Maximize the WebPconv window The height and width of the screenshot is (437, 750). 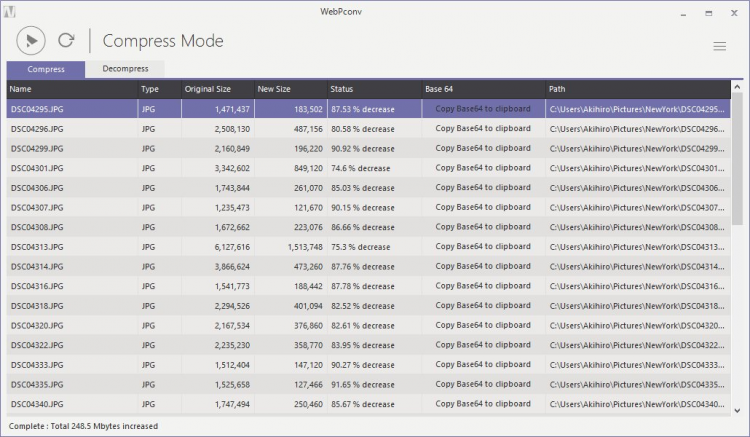pos(708,14)
